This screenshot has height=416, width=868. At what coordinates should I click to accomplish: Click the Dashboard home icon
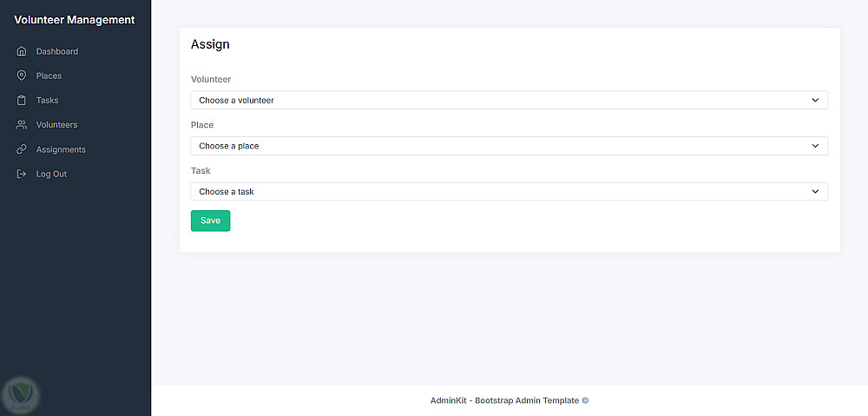[22, 51]
